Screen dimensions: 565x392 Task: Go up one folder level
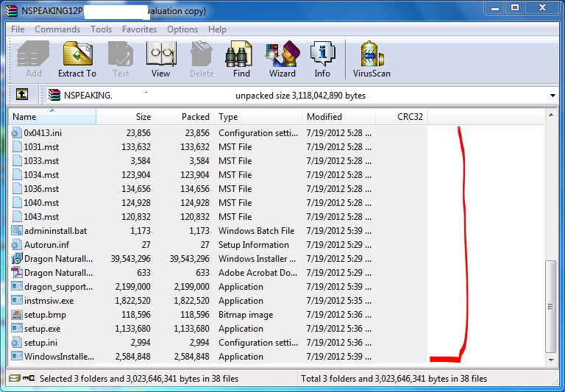tap(22, 95)
